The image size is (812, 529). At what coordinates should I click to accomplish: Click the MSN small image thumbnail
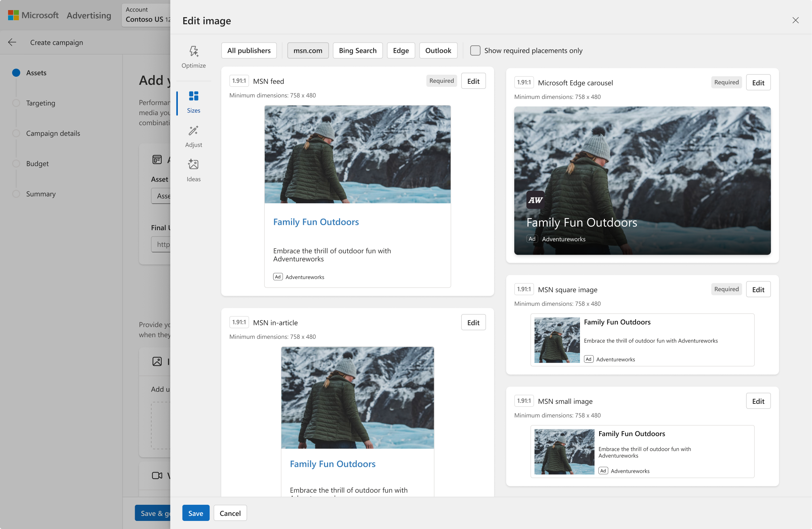[564, 452]
